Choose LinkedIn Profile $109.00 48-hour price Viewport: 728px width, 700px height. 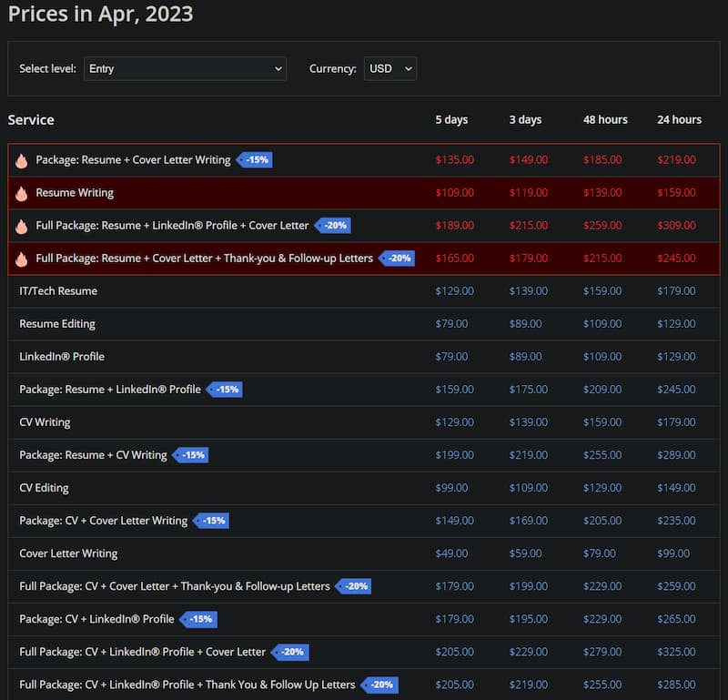(602, 357)
